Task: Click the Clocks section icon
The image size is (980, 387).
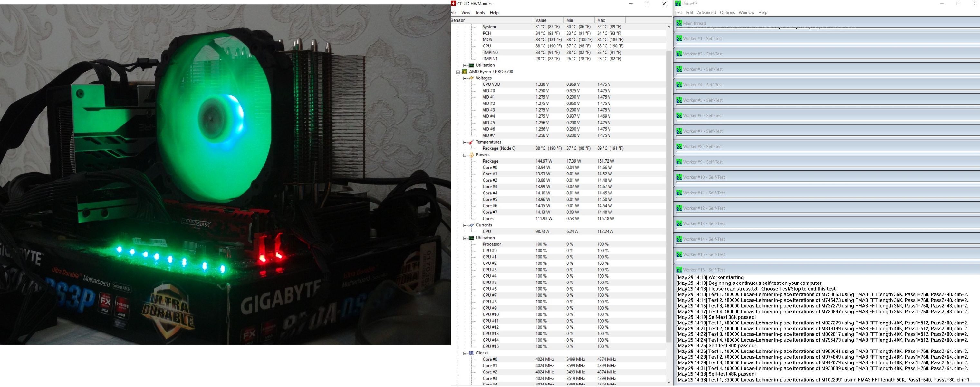Action: (471, 353)
